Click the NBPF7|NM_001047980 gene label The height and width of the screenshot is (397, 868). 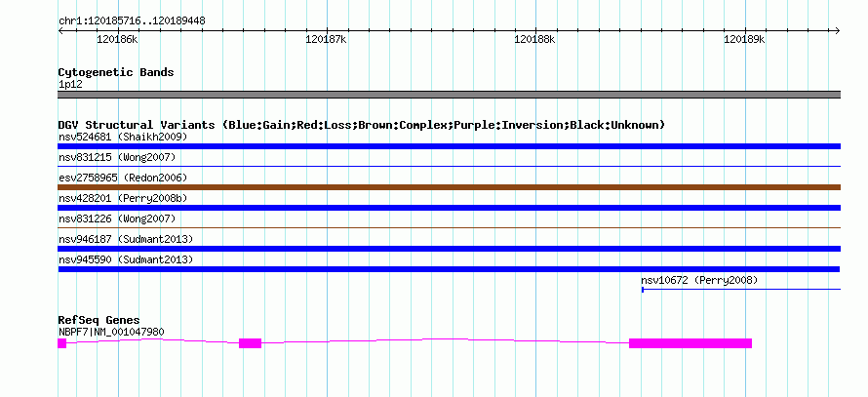(x=111, y=333)
